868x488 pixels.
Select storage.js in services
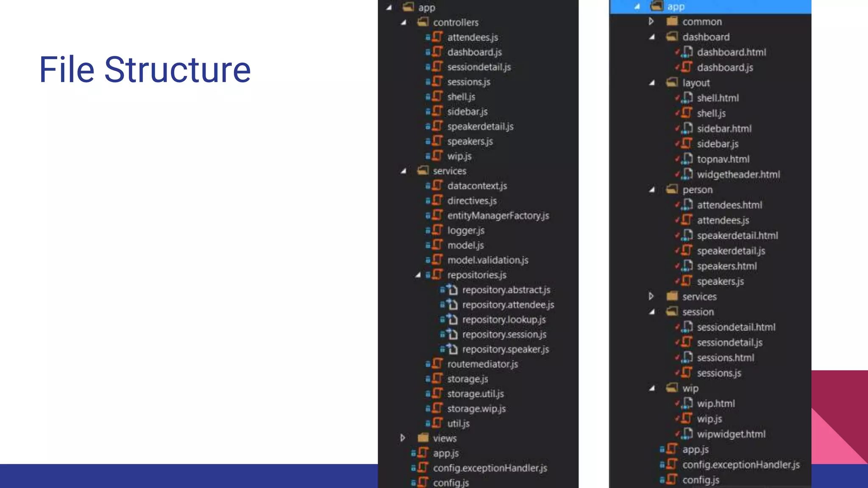[467, 379]
